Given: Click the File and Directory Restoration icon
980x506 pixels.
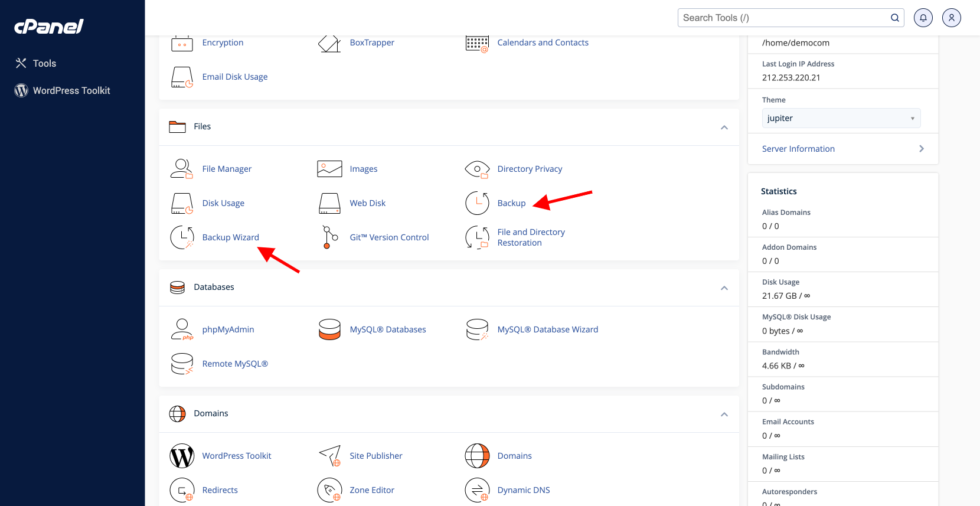Looking at the screenshot, I should [477, 237].
